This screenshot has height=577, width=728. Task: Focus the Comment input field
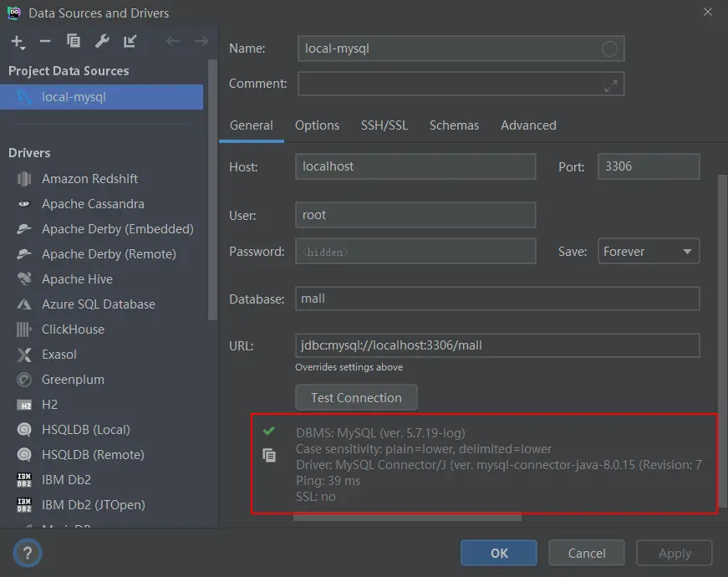pos(461,84)
